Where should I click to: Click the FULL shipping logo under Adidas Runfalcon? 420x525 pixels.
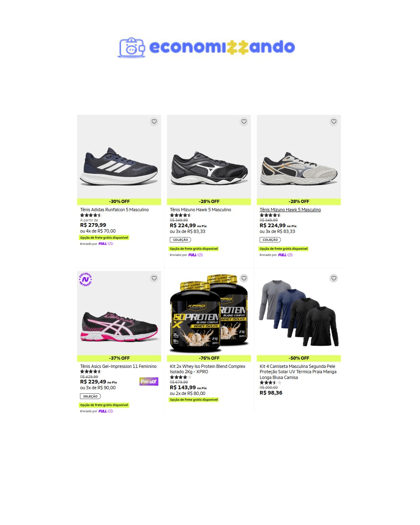[106, 244]
